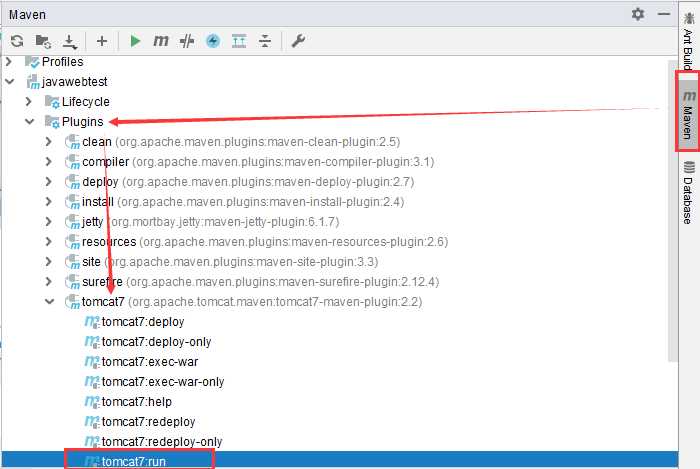Screen dimensions: 700x469
Task: Reimport all Maven projects refresh icon
Action: 17,41
